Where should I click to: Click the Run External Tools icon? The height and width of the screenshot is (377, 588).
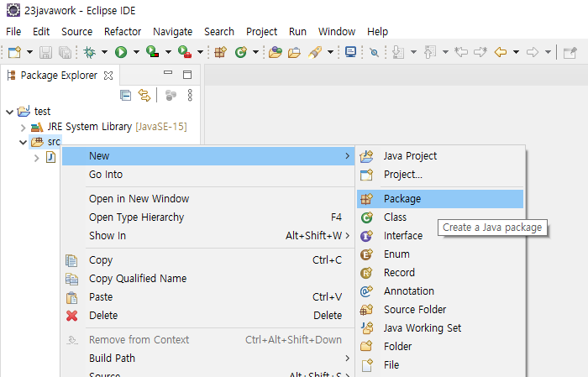pyautogui.click(x=185, y=52)
